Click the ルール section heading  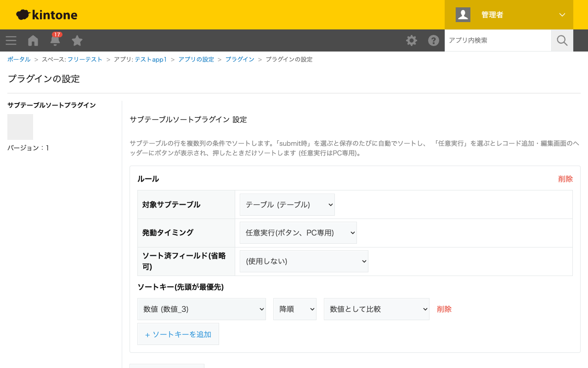[x=148, y=179]
